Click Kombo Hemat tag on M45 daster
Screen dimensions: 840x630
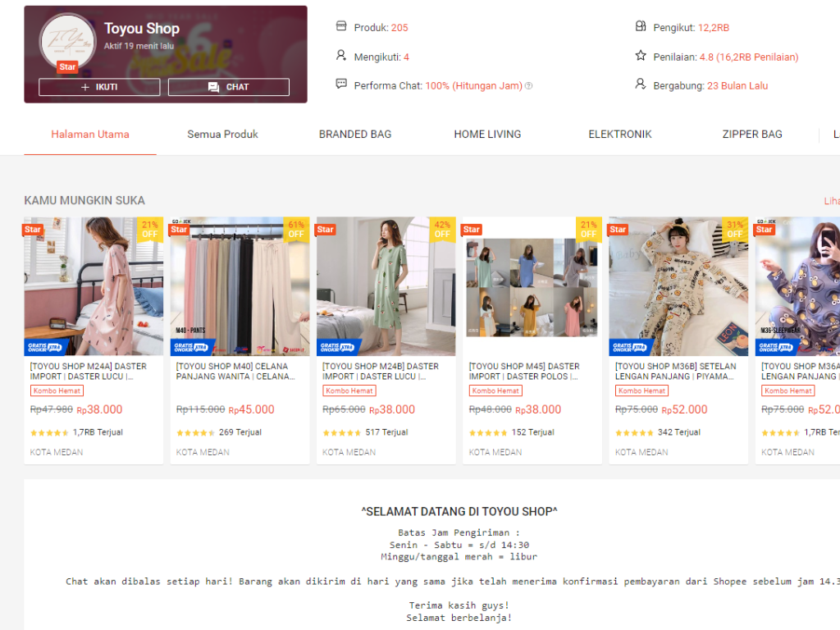coord(495,391)
